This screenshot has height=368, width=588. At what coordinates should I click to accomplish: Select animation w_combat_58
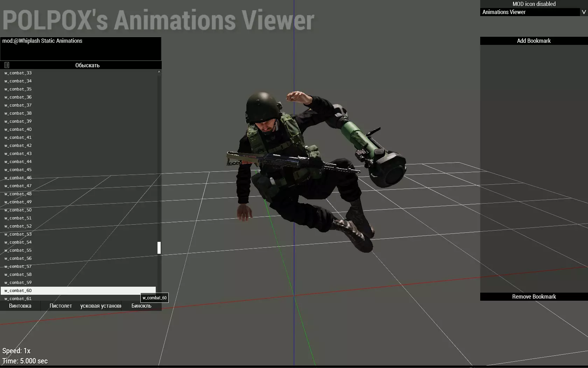[78, 274]
